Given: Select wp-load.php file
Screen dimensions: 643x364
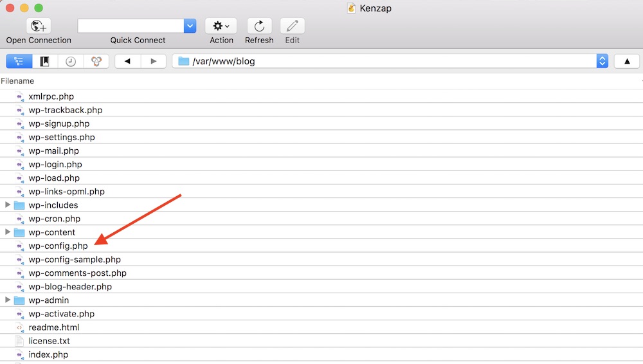Looking at the screenshot, I should tap(54, 177).
